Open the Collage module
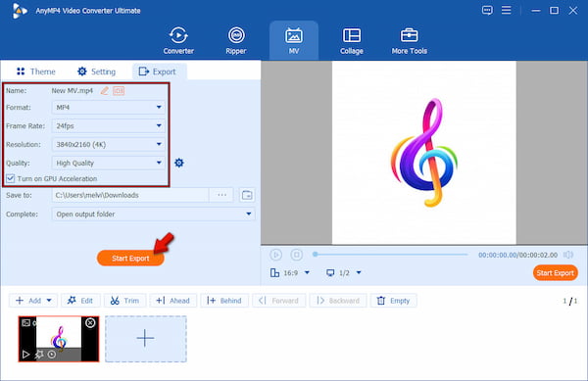This screenshot has width=588, height=381. [352, 40]
